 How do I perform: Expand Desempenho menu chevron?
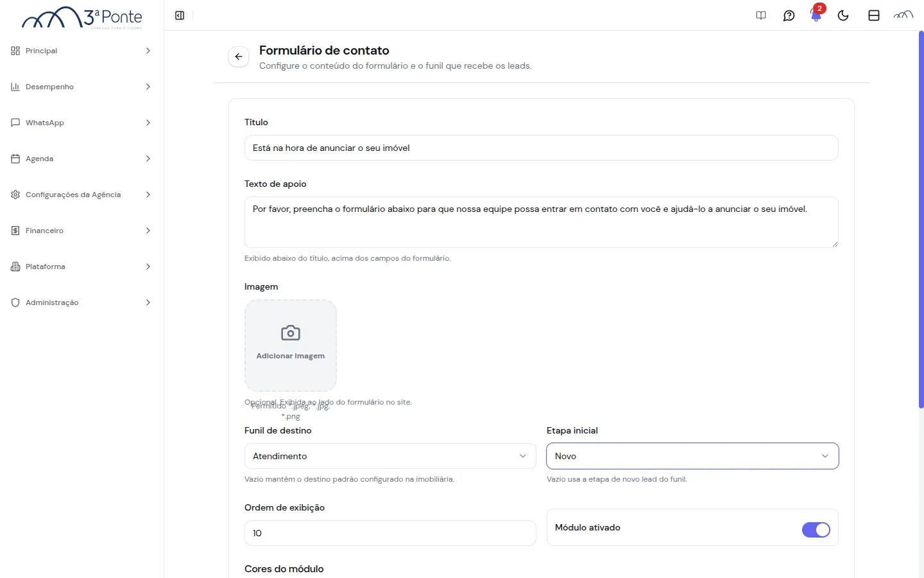[x=148, y=87]
